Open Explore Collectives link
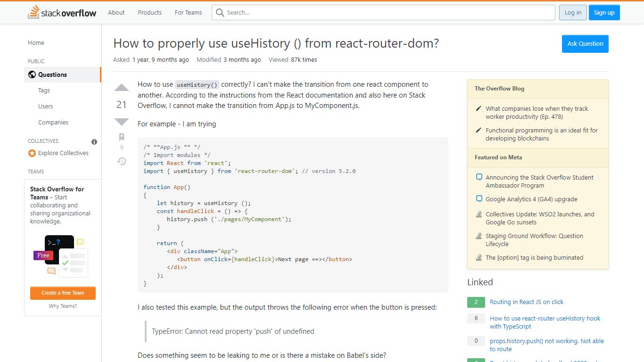 click(63, 153)
